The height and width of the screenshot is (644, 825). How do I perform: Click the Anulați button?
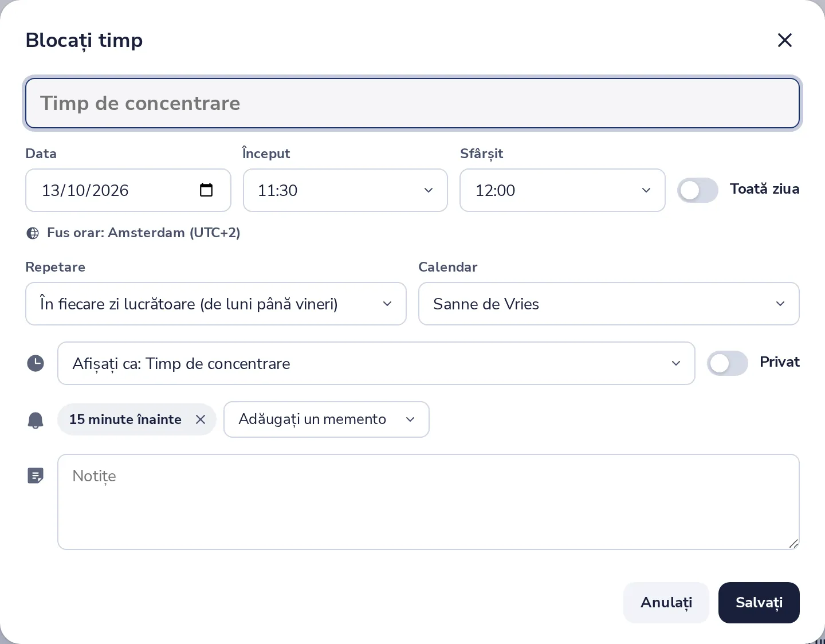[666, 603]
